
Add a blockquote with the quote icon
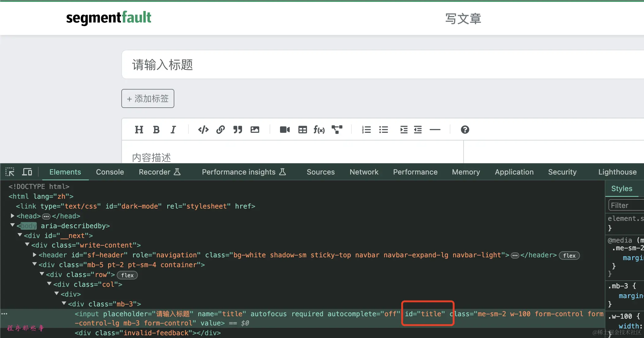tap(237, 130)
